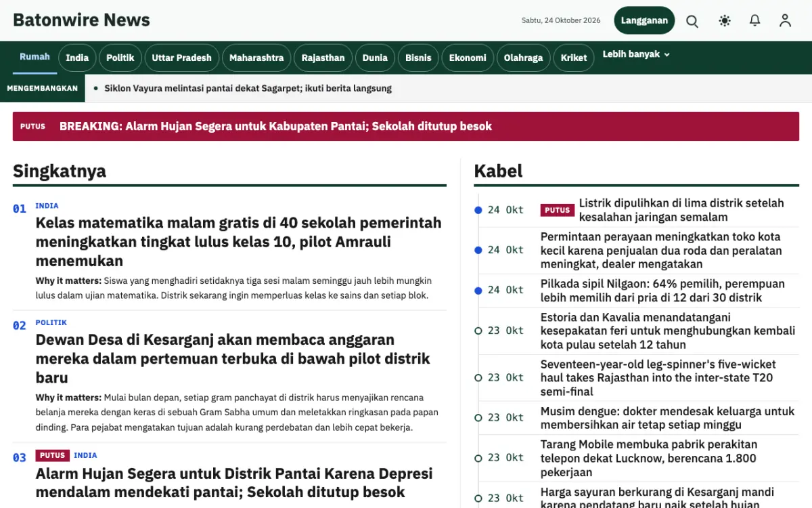Click PUTUS label in red breaking banner
812x508 pixels.
32,127
